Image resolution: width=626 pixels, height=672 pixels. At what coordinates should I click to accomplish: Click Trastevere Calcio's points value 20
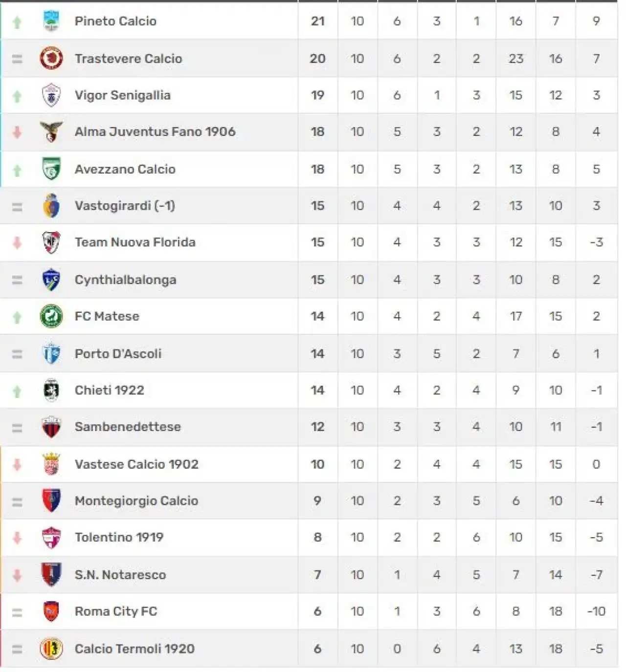click(317, 59)
